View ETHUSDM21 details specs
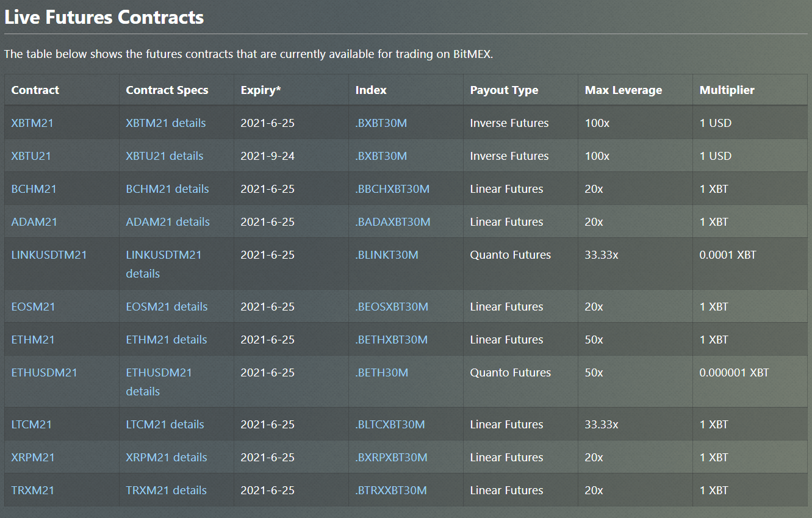 point(159,382)
